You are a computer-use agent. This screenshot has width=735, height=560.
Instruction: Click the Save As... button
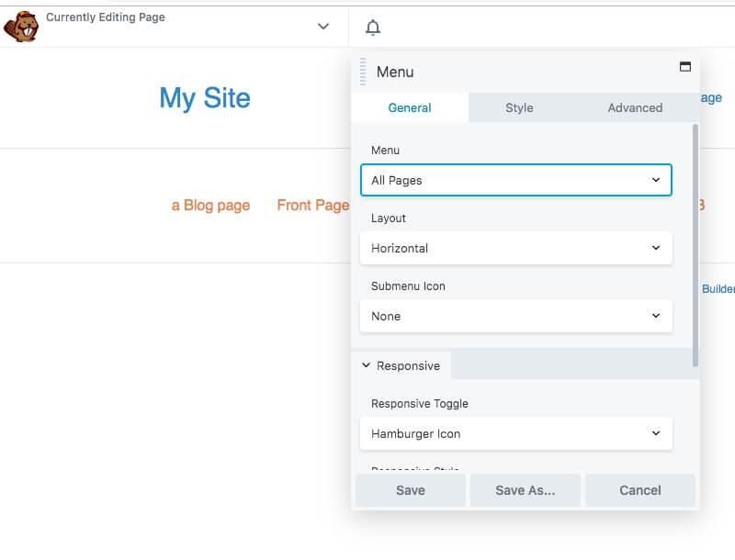tap(525, 490)
